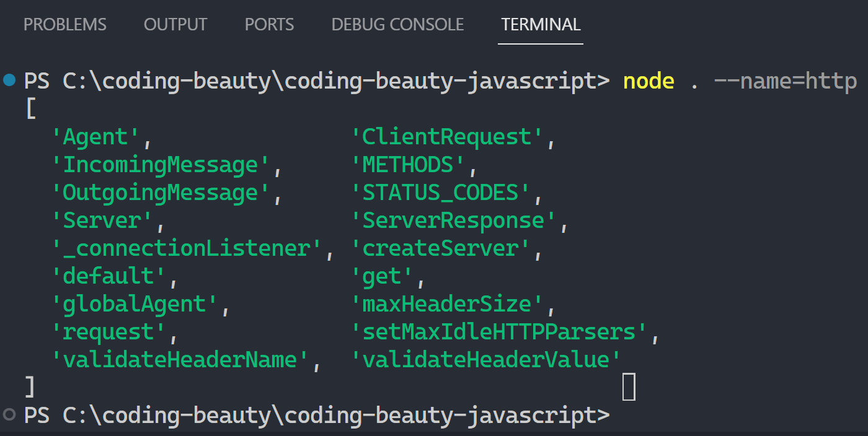Show the DEBUG CONSOLE tab
The width and height of the screenshot is (868, 436).
point(397,25)
